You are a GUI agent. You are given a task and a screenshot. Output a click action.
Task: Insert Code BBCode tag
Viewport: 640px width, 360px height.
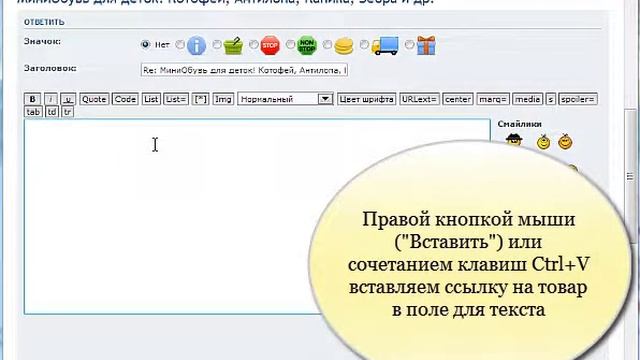(125, 99)
